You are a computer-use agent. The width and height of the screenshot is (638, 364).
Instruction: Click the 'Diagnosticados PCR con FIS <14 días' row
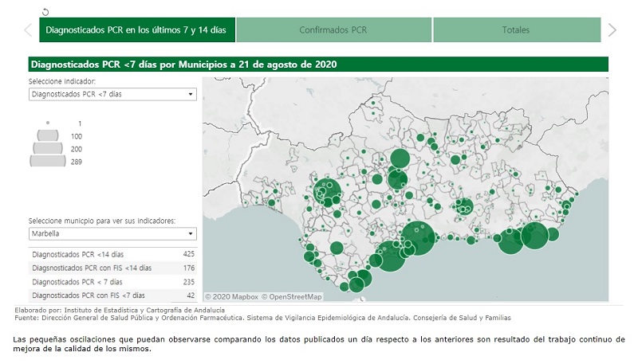point(112,268)
